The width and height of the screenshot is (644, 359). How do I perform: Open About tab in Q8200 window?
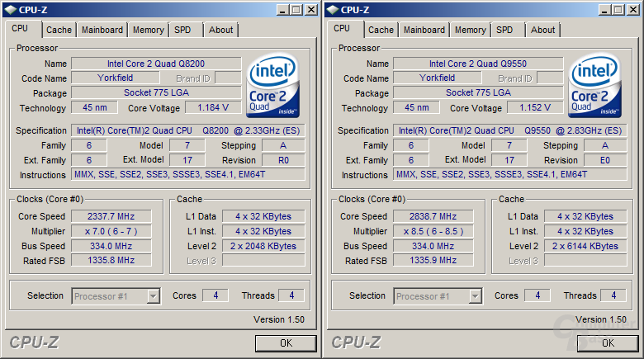220,30
